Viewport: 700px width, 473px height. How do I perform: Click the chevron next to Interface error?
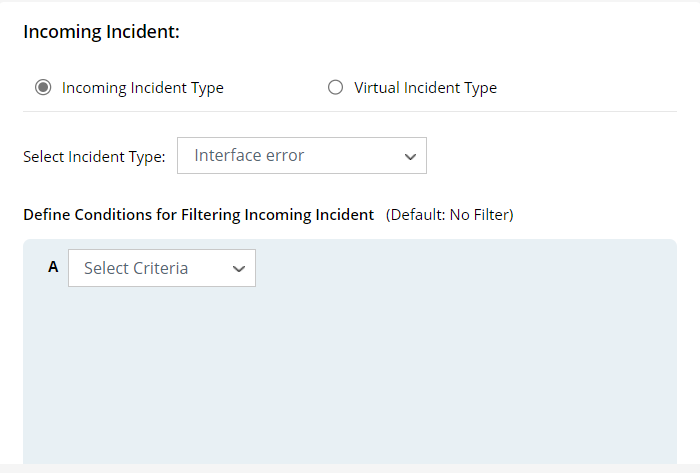tap(409, 157)
